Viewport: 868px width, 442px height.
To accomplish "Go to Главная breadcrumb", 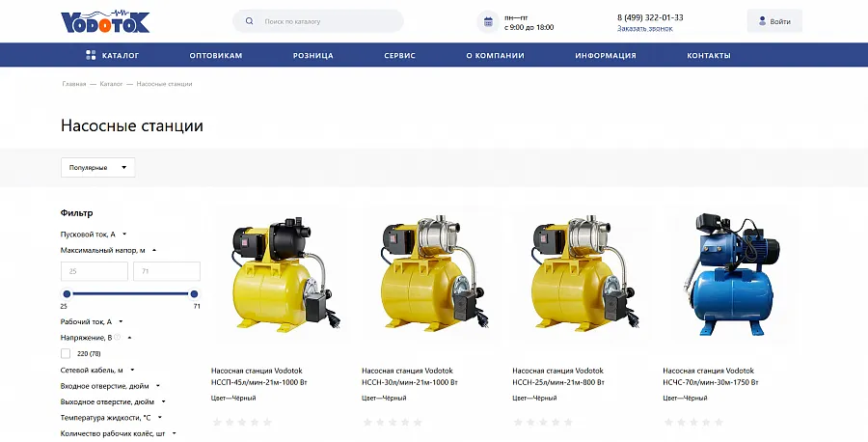I will (x=74, y=84).
